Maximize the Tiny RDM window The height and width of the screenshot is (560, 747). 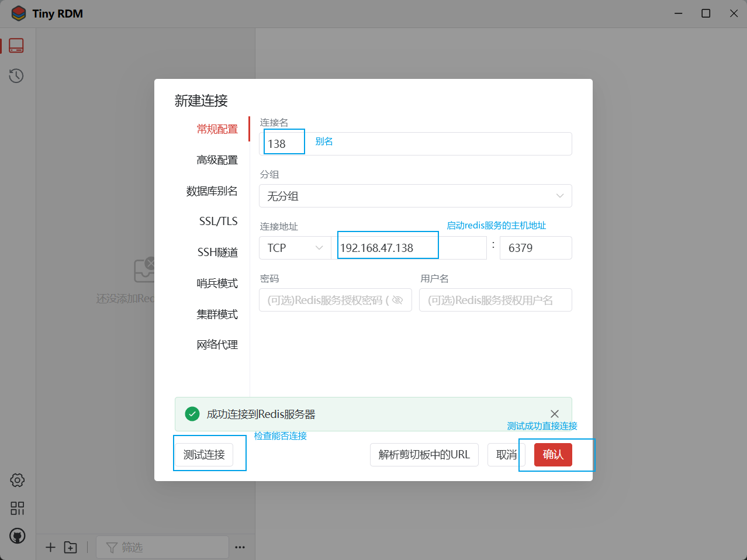pyautogui.click(x=706, y=13)
